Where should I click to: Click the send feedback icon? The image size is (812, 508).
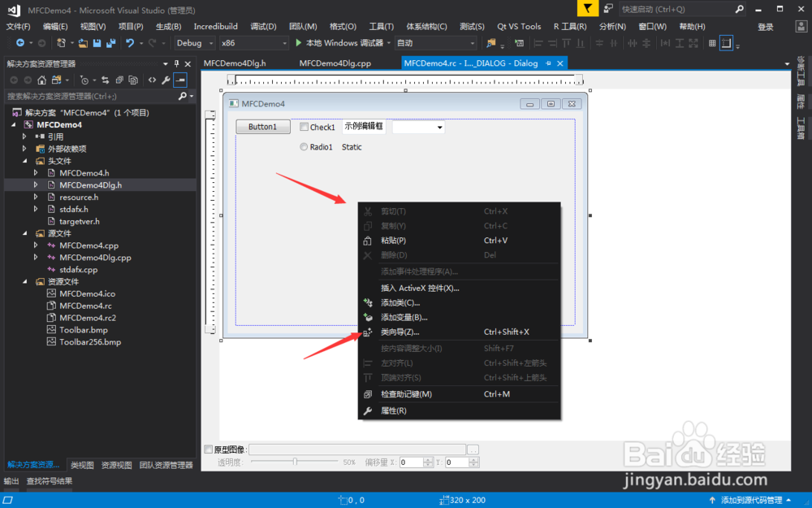[x=608, y=9]
